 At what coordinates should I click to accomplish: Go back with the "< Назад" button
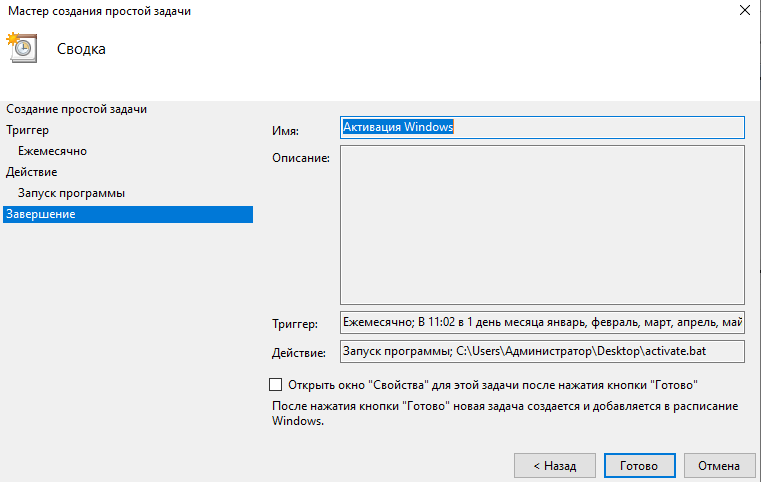click(x=555, y=465)
